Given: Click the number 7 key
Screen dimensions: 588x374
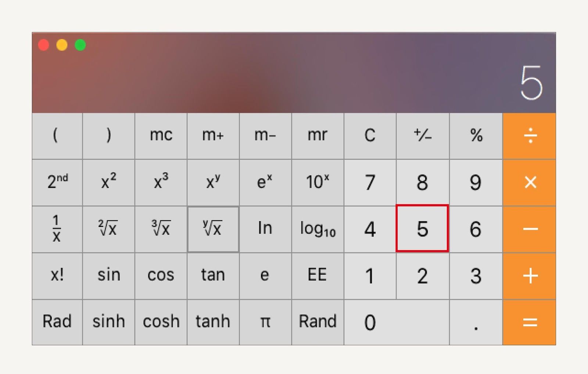Looking at the screenshot, I should click(x=370, y=183).
